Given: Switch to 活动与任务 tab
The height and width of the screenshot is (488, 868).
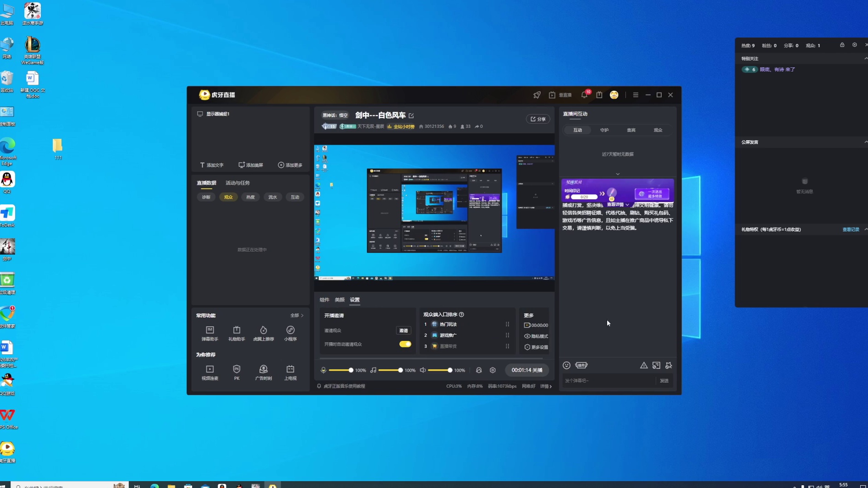Looking at the screenshot, I should [238, 183].
